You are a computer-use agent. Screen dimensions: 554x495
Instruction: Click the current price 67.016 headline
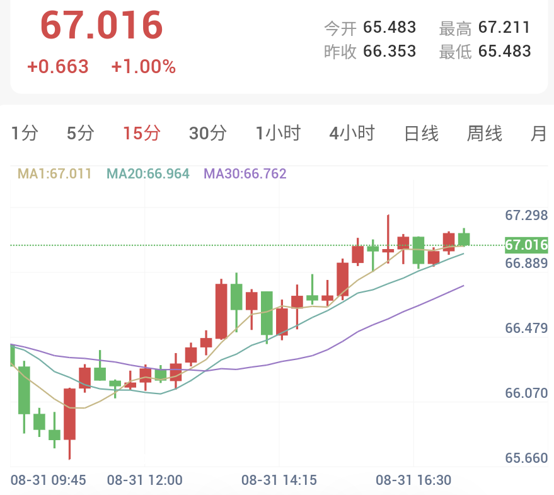pos(101,25)
